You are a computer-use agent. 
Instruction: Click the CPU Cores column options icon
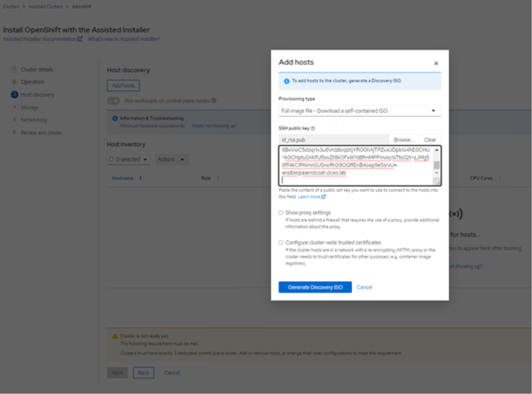pos(500,178)
